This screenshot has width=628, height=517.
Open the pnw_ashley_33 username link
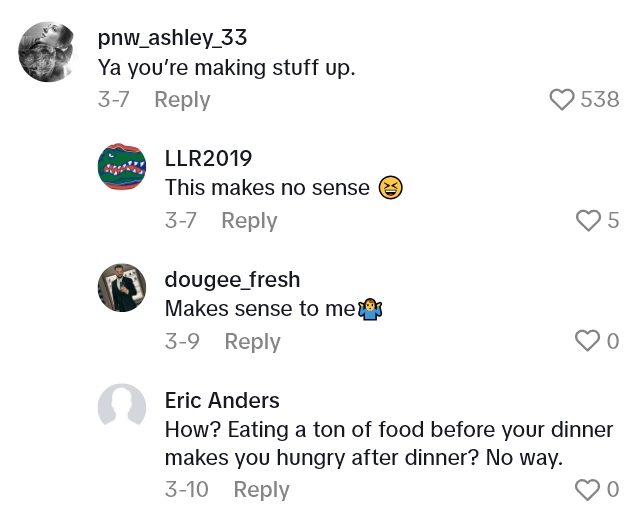coord(172,38)
